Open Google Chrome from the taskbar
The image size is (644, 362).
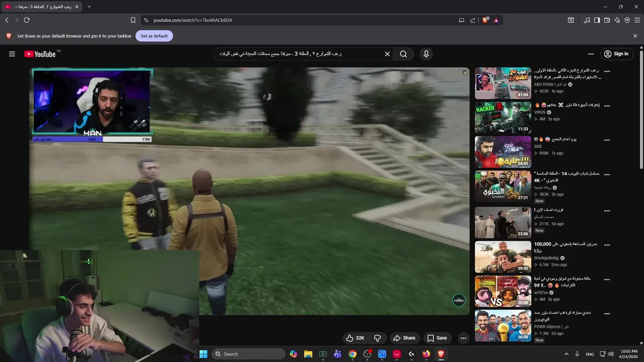click(352, 354)
